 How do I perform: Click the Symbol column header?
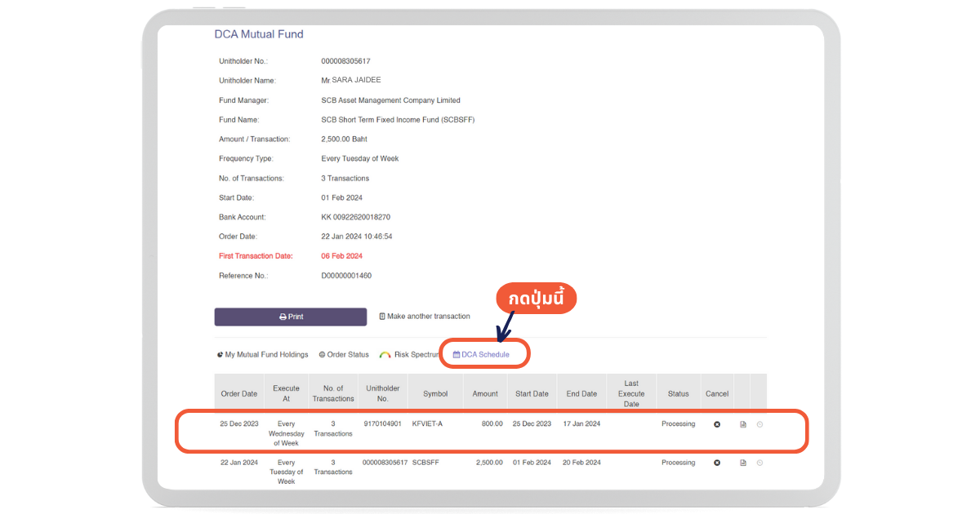coord(435,394)
